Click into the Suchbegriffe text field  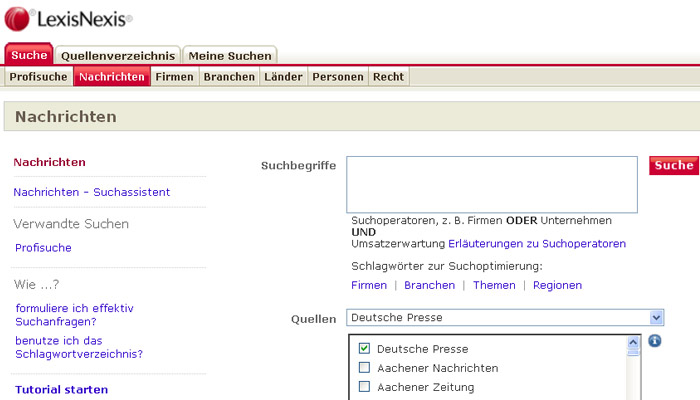[x=492, y=184]
